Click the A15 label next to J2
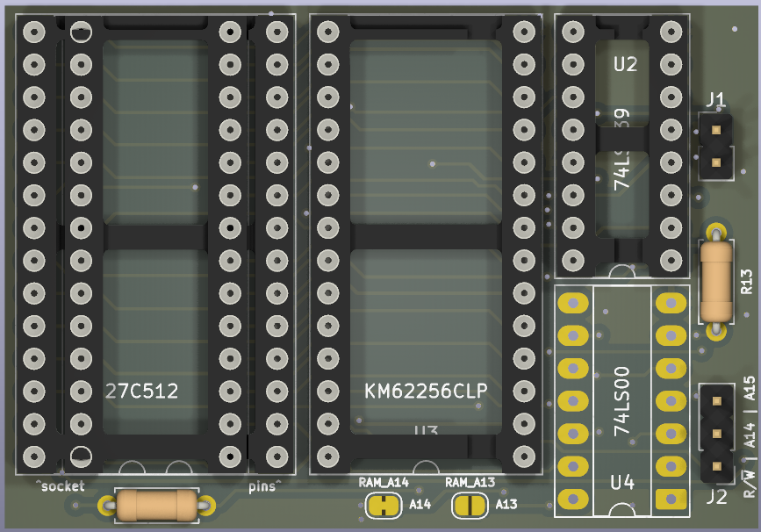The height and width of the screenshot is (532, 761). click(x=750, y=388)
